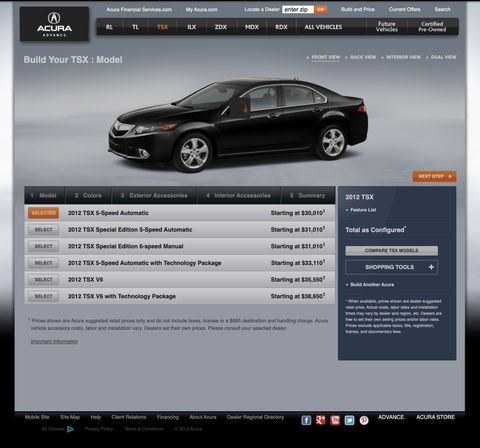Open Certified Pre-Owned menu item
This screenshot has height=448, width=480.
[x=432, y=27]
